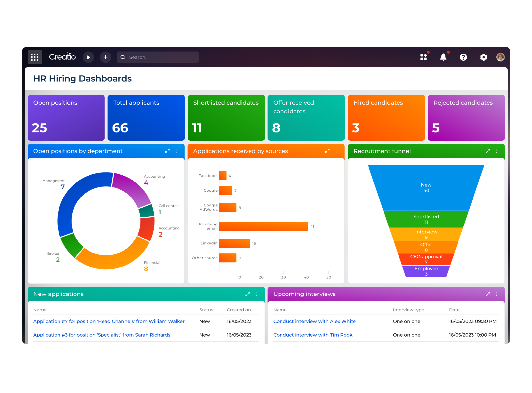Open the workplace widgets icon with red dot
Screen dimensions: 532x393
[423, 57]
